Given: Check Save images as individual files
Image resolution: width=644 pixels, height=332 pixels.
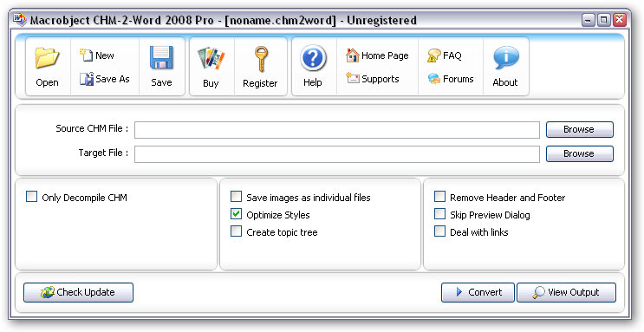Looking at the screenshot, I should (236, 197).
